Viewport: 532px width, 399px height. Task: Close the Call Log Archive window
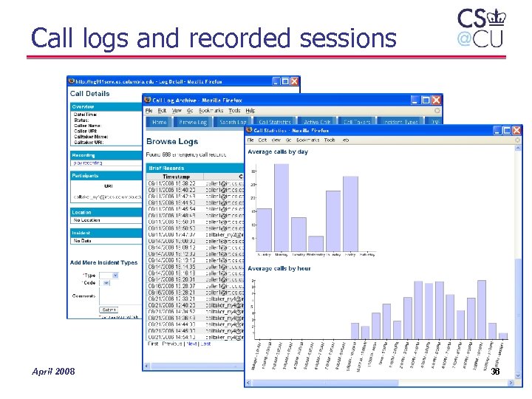coord(437,100)
